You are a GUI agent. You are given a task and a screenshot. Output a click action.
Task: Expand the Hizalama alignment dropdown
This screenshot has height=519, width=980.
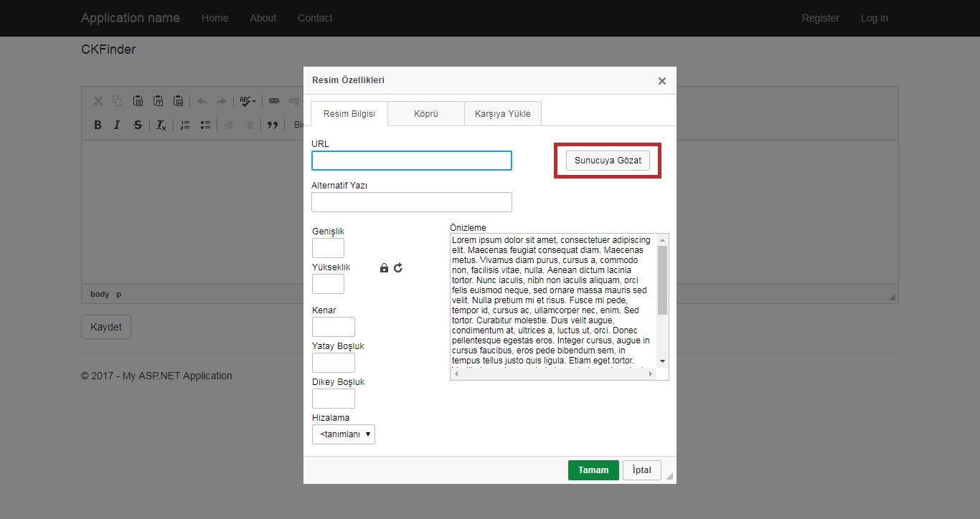pos(343,434)
